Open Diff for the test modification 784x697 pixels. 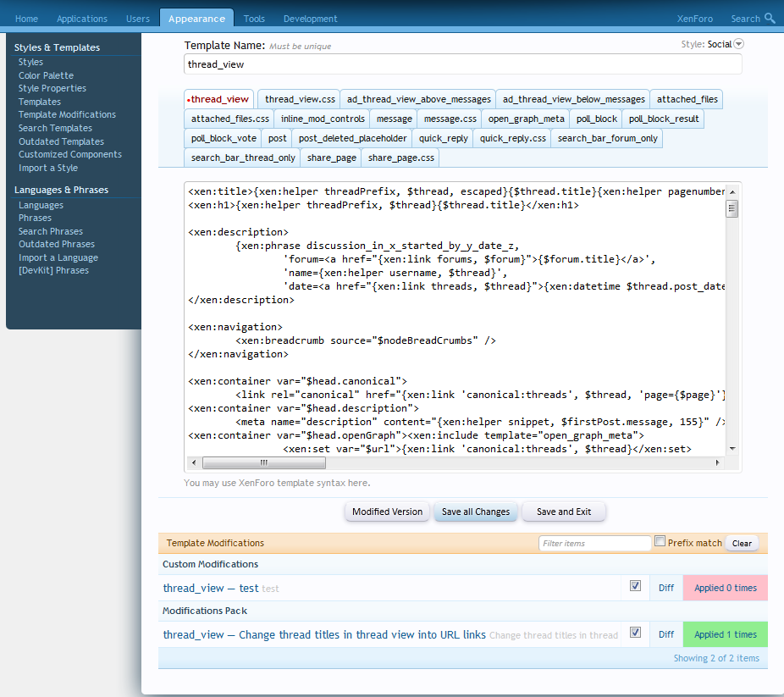666,588
